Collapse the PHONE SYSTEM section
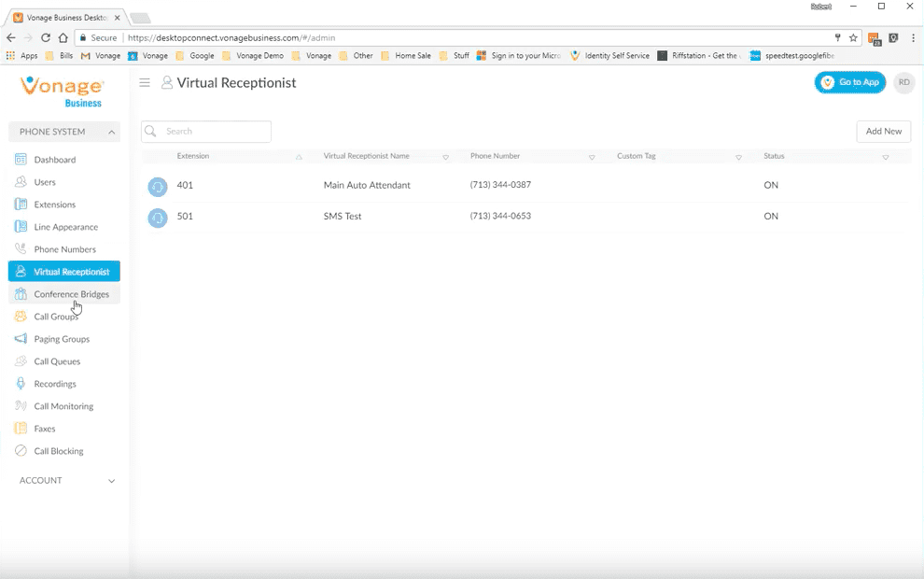924x579 pixels. point(64,132)
